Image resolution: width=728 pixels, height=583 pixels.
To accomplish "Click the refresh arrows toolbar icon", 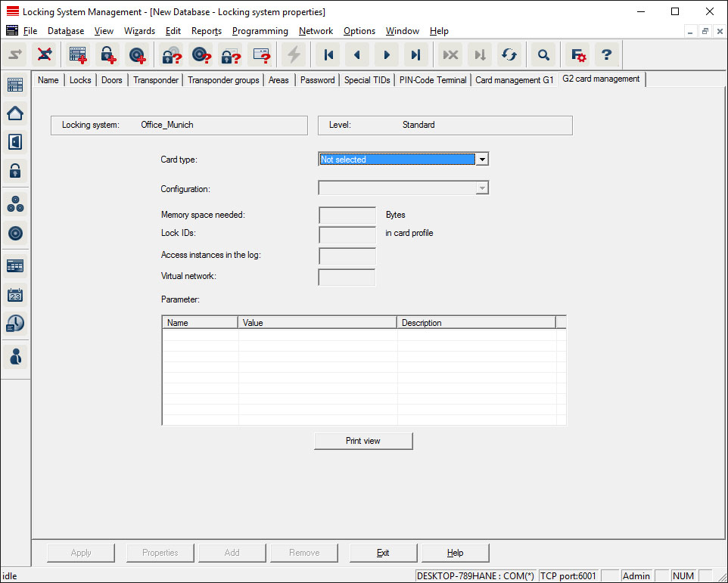I will [509, 54].
